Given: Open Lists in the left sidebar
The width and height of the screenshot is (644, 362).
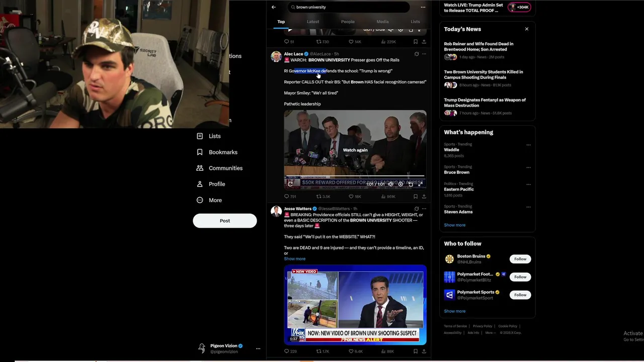Looking at the screenshot, I should click(209, 136).
